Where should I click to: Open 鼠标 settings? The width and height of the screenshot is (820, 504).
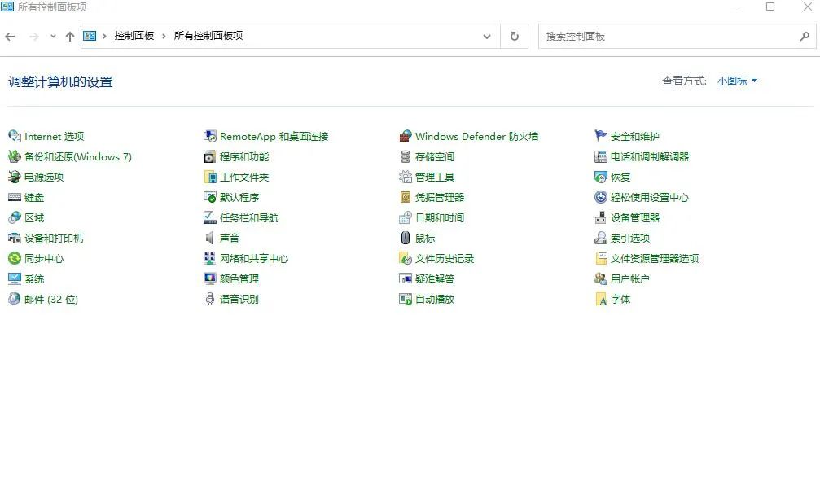tap(427, 238)
